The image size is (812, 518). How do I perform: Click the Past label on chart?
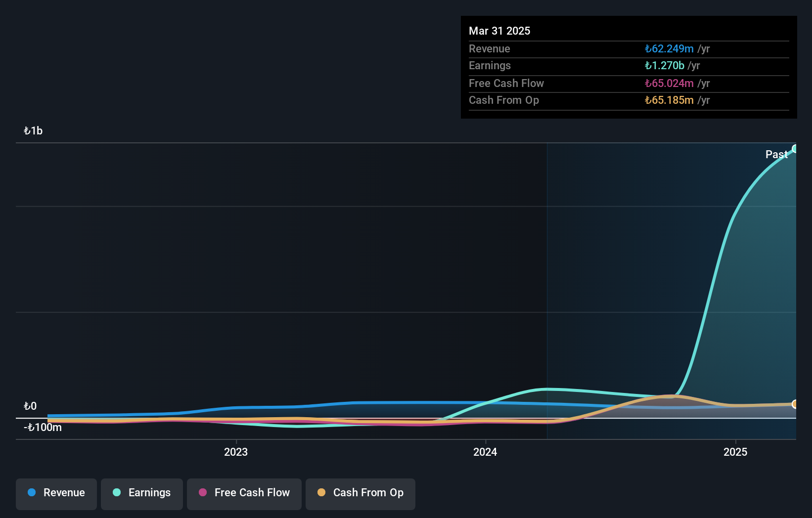tap(776, 154)
